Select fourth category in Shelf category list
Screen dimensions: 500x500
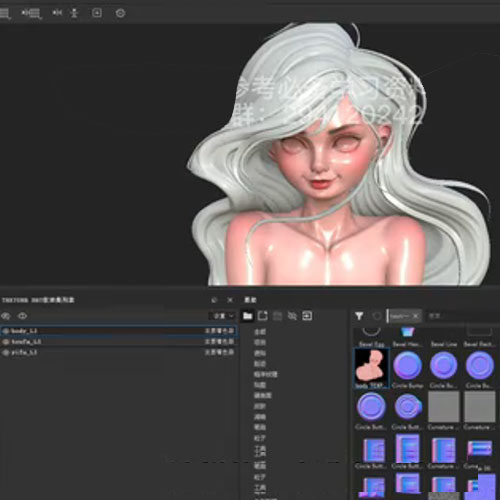(x=260, y=364)
